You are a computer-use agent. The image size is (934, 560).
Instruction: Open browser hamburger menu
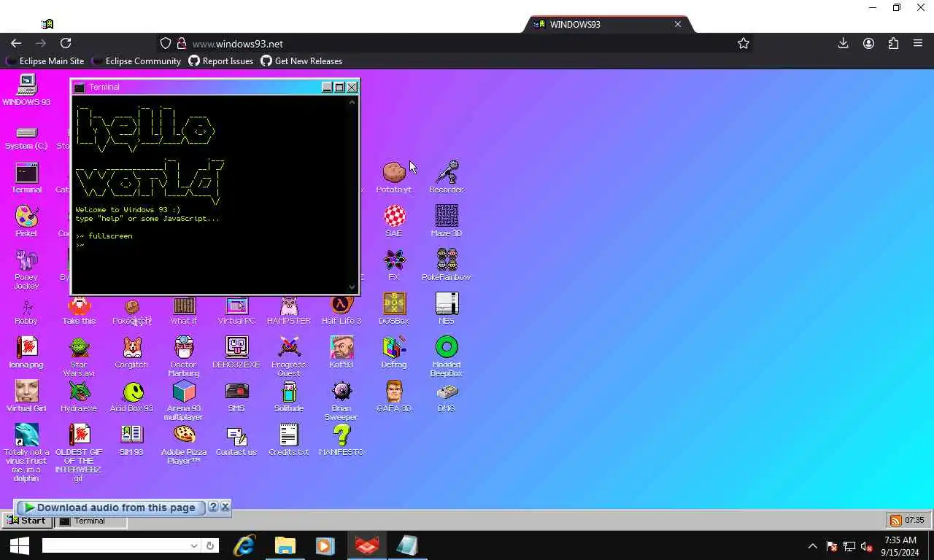(x=918, y=44)
